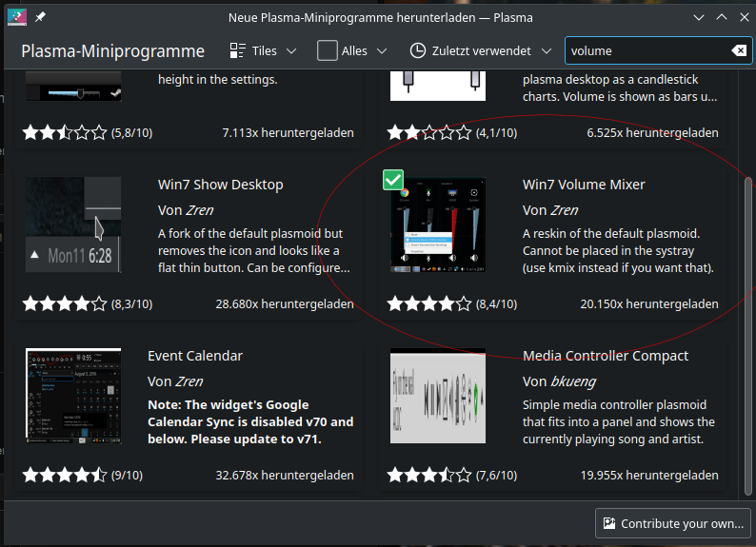Image resolution: width=756 pixels, height=547 pixels.
Task: Click the Plasma app icon in title bar
Action: [x=17, y=17]
